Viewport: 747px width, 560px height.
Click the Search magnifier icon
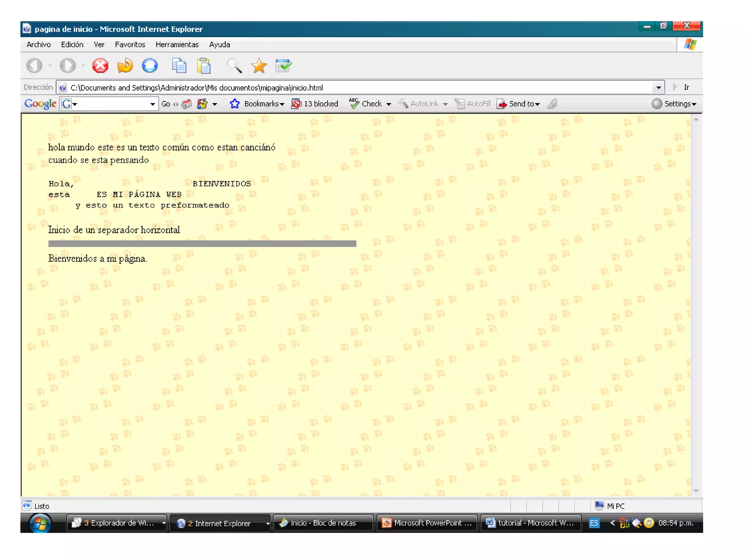[x=234, y=66]
